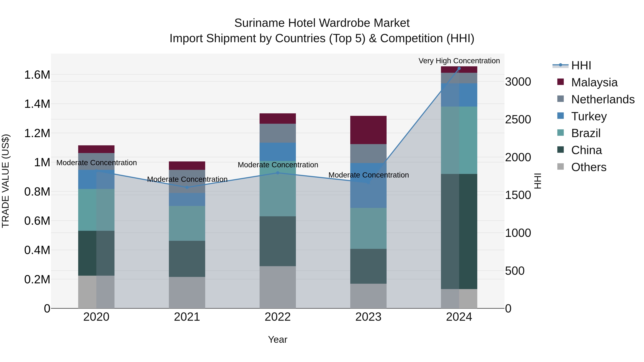Toggle the China legend entry

579,150
